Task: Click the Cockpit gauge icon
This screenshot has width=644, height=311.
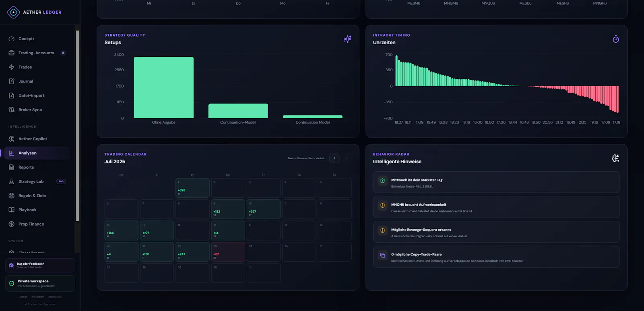Action: [11, 39]
